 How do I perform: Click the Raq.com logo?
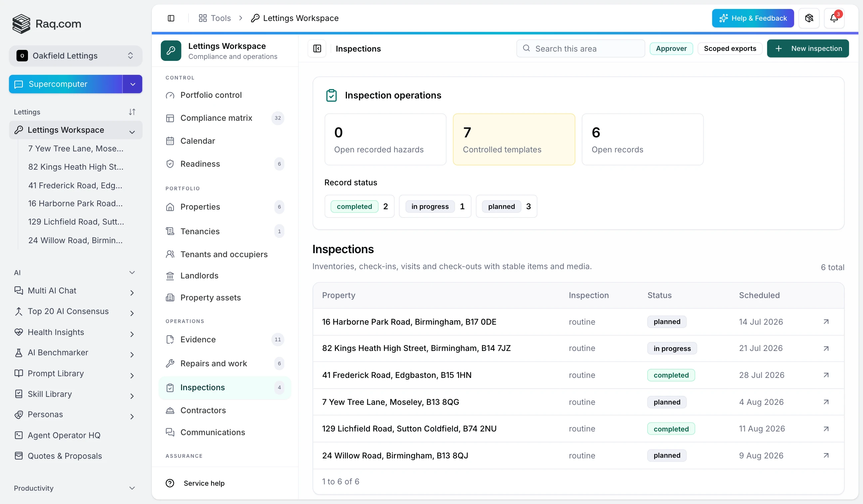[x=47, y=24]
